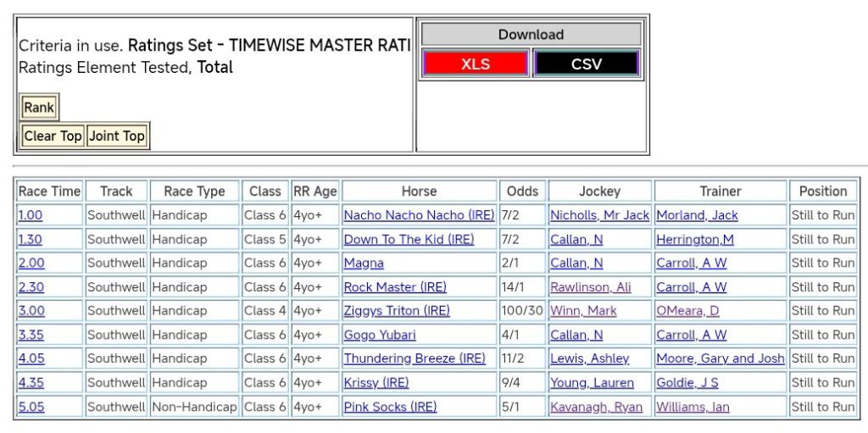
Task: Open horse Pink Socks (IRE)
Action: pos(390,407)
